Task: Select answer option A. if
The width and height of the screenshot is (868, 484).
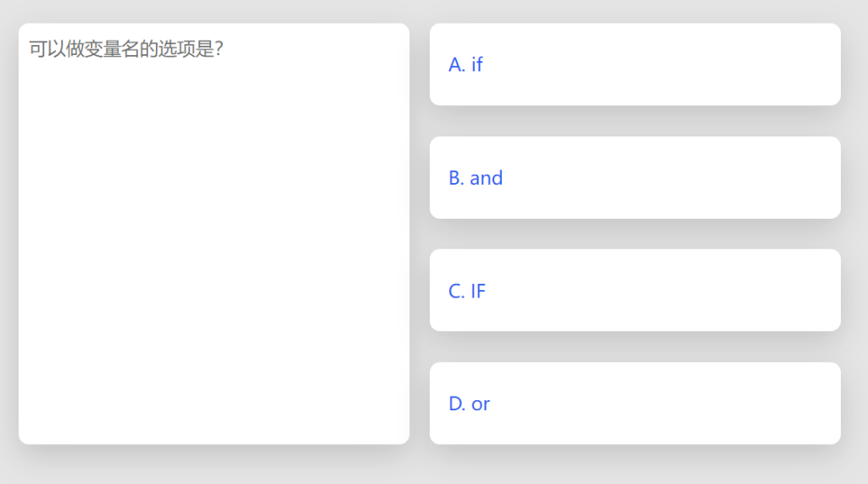Action: click(x=635, y=64)
